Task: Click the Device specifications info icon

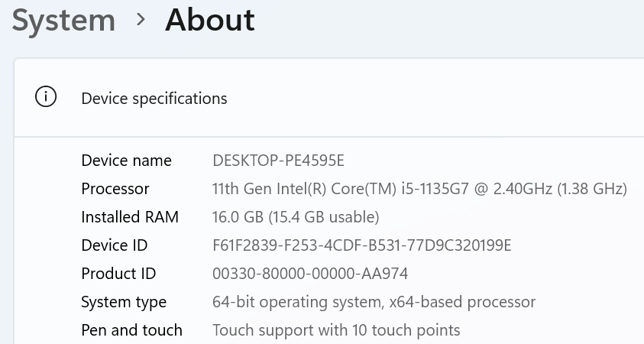Action: click(46, 96)
